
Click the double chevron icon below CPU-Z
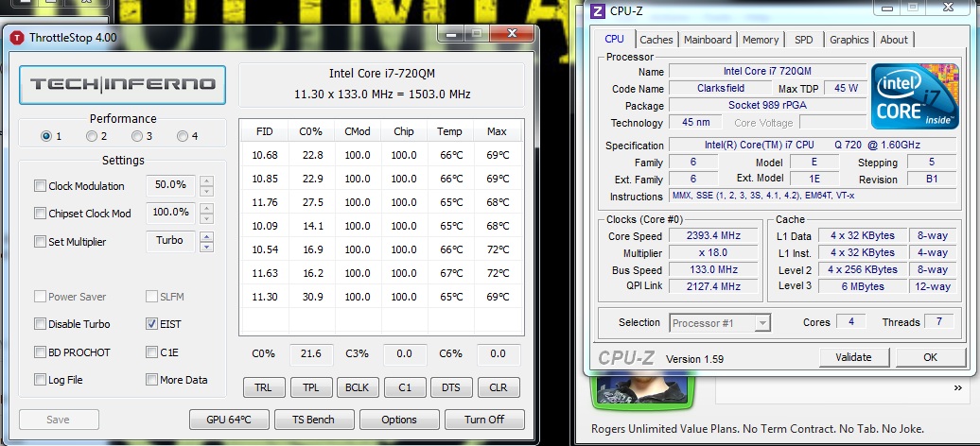click(x=957, y=388)
